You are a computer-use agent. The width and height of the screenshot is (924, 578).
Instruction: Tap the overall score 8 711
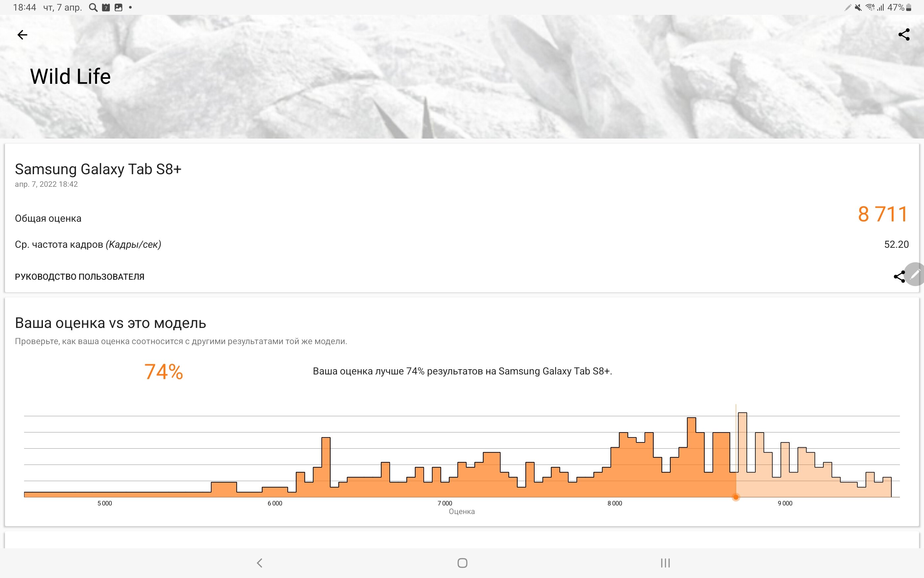(x=883, y=214)
